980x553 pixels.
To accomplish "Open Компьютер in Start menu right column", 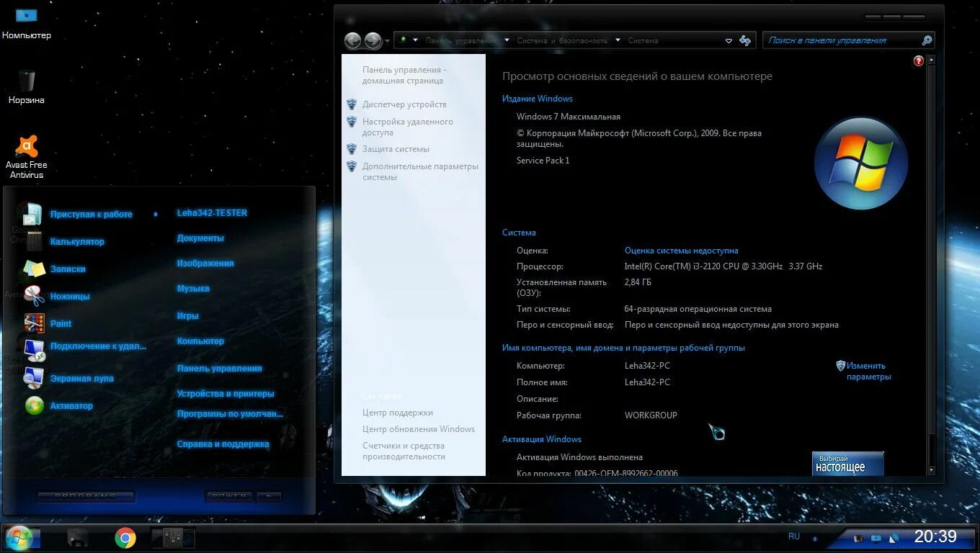I will 200,341.
